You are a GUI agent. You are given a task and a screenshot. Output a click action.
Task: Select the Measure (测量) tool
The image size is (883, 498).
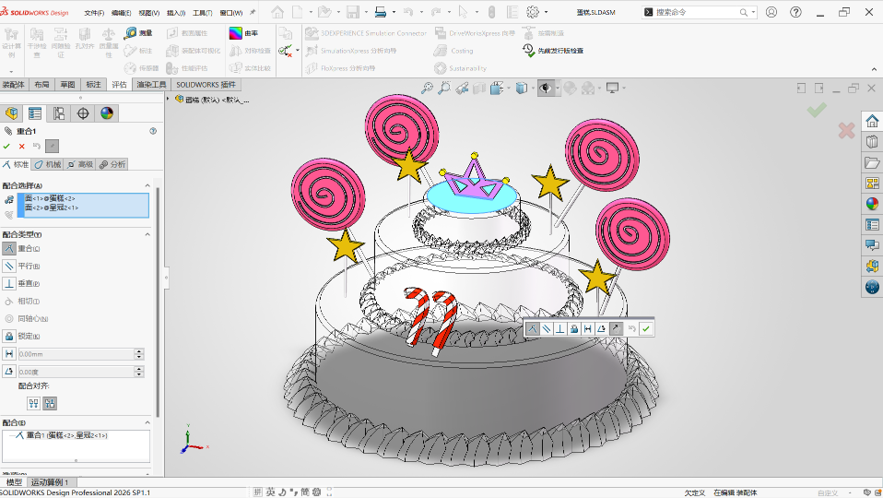(139, 33)
